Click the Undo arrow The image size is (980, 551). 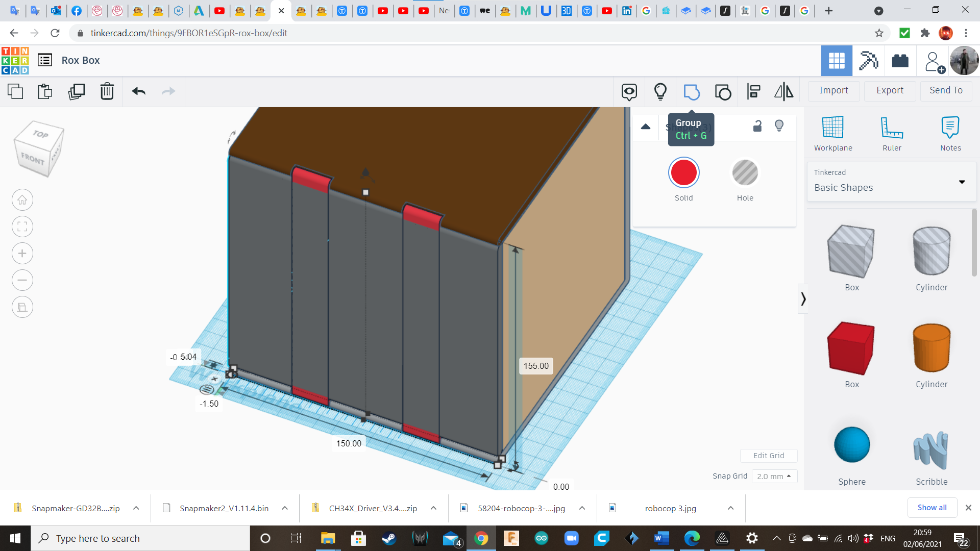138,91
